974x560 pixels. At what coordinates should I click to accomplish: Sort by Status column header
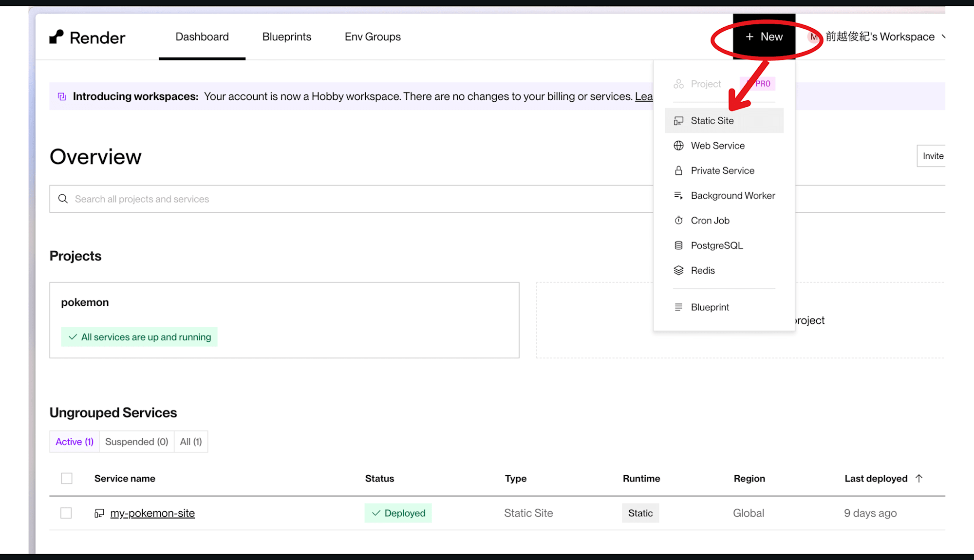click(x=379, y=478)
